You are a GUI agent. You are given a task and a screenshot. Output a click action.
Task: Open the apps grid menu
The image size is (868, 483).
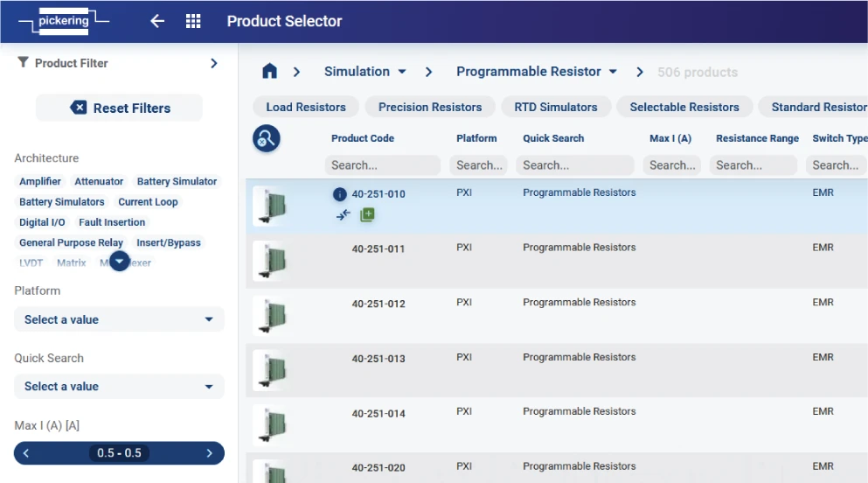[193, 21]
